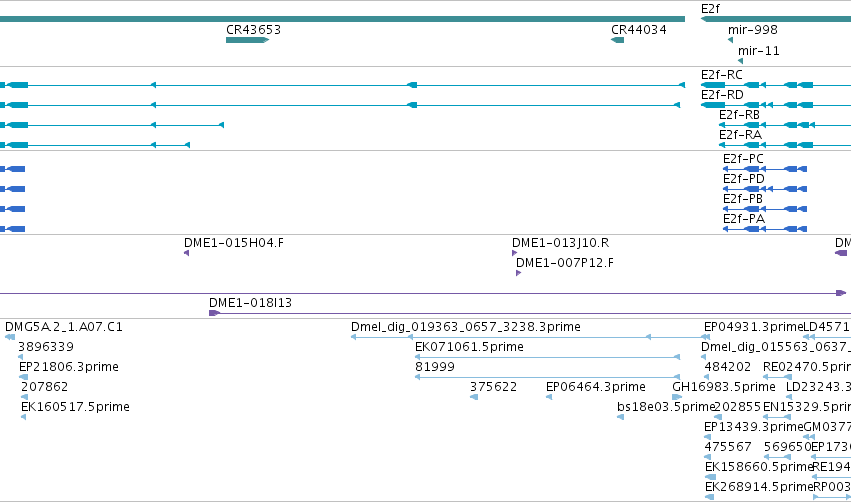
Task: Select the E2f-PA protein label
Action: click(x=744, y=219)
